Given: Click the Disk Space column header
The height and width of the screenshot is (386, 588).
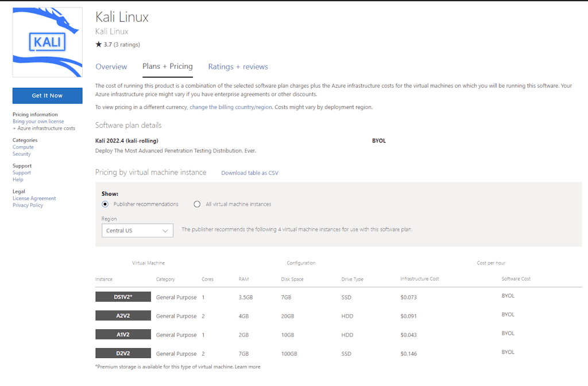Looking at the screenshot, I should 292,279.
